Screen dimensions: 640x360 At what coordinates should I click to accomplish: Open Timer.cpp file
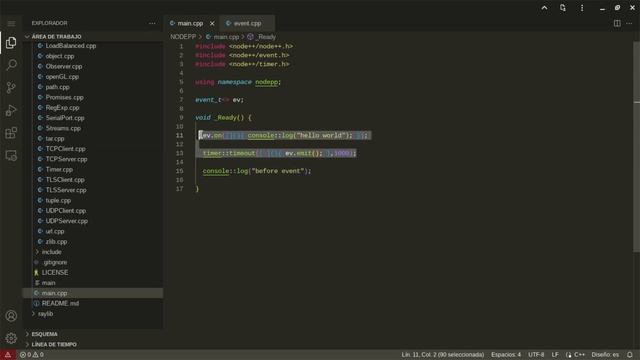[59, 169]
